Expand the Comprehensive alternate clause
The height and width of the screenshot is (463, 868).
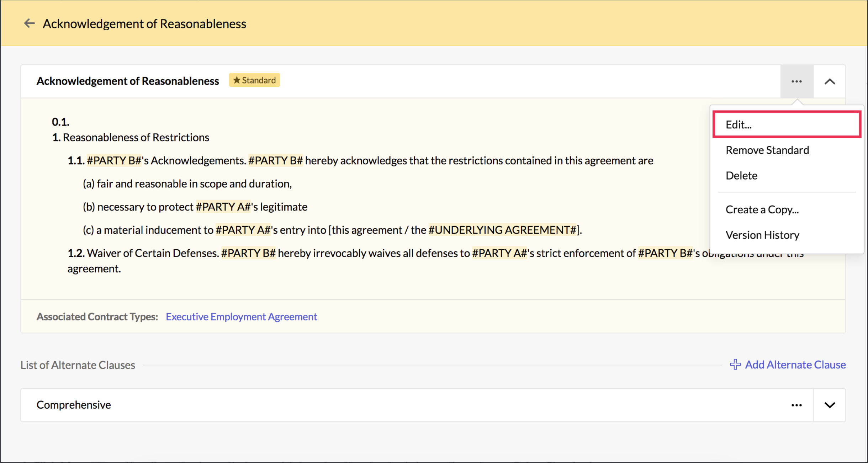[830, 405]
